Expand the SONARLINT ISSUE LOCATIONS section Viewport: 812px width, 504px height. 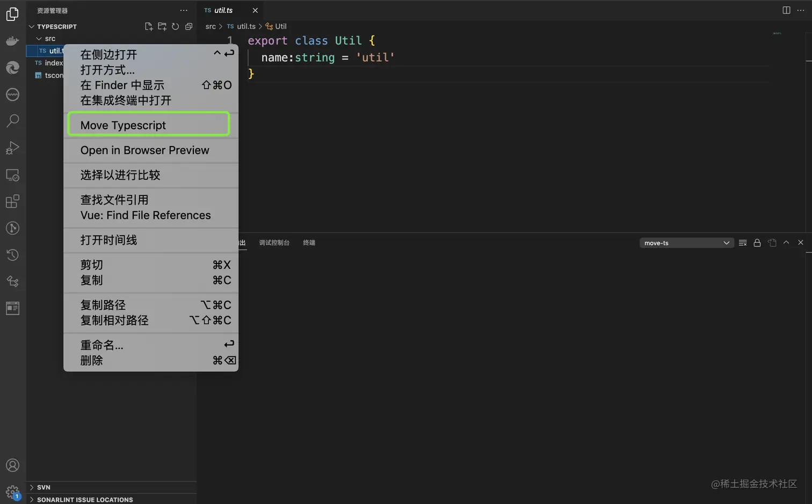coord(112,500)
